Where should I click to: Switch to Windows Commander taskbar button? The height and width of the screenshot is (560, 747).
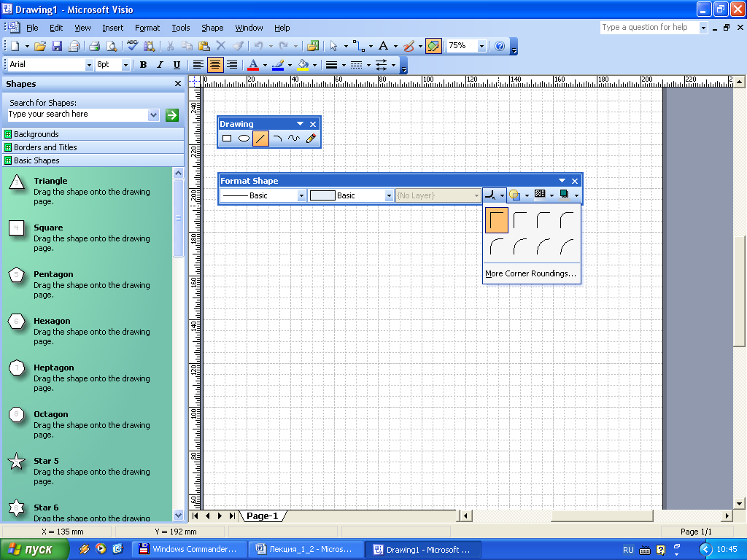click(x=189, y=550)
